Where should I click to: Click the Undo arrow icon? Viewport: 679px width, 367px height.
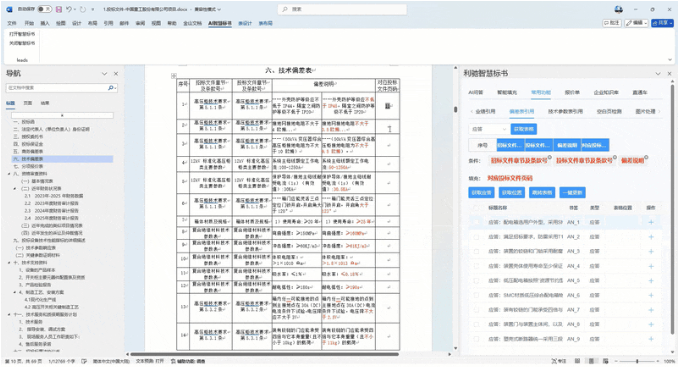coord(69,9)
